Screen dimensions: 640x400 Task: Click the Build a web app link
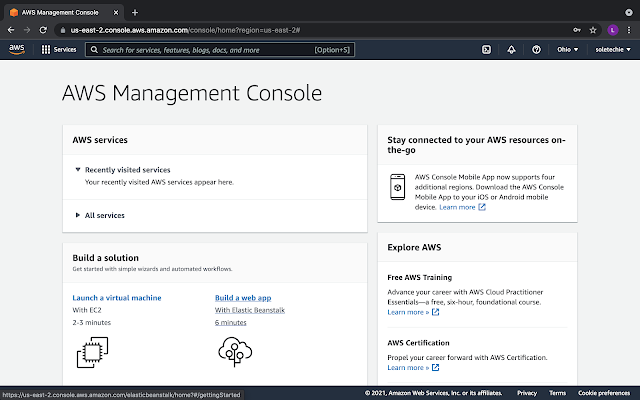(243, 298)
